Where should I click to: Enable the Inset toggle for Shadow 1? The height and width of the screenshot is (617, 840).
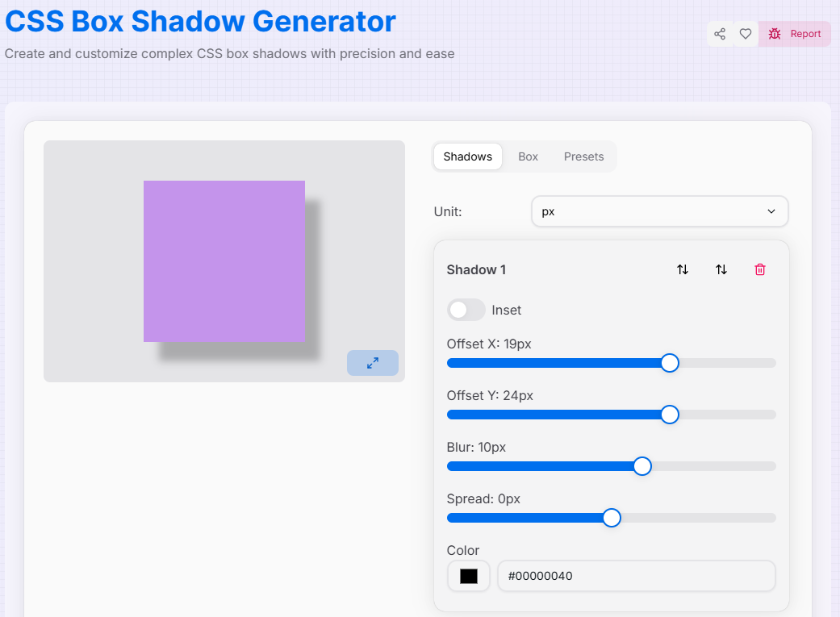(466, 310)
